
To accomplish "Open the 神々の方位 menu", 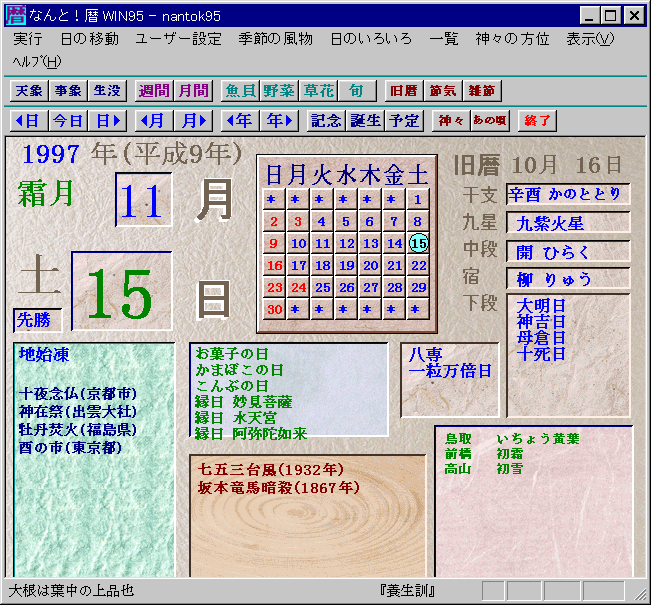I will tap(512, 39).
